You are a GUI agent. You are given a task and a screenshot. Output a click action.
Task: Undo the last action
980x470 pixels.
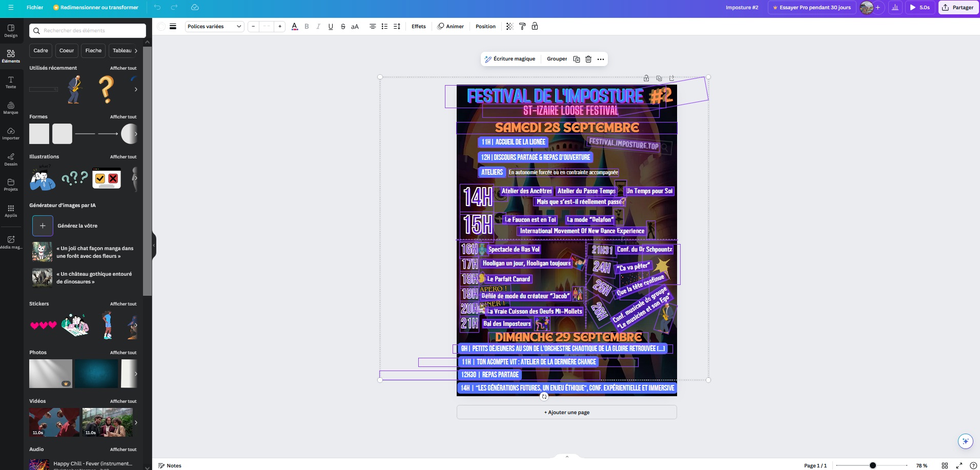point(157,7)
